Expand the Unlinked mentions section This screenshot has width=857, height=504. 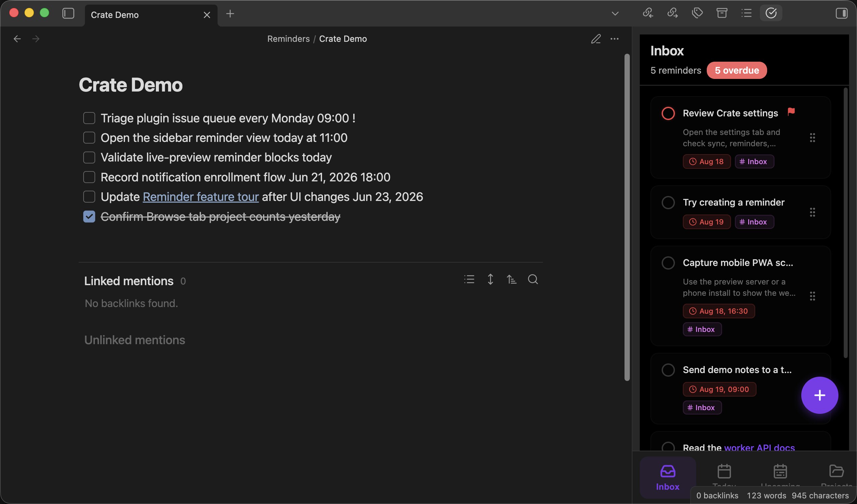coord(135,340)
